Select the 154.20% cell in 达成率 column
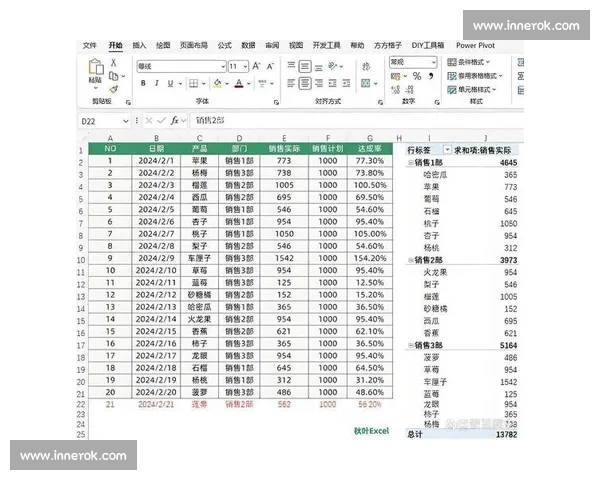 click(370, 258)
